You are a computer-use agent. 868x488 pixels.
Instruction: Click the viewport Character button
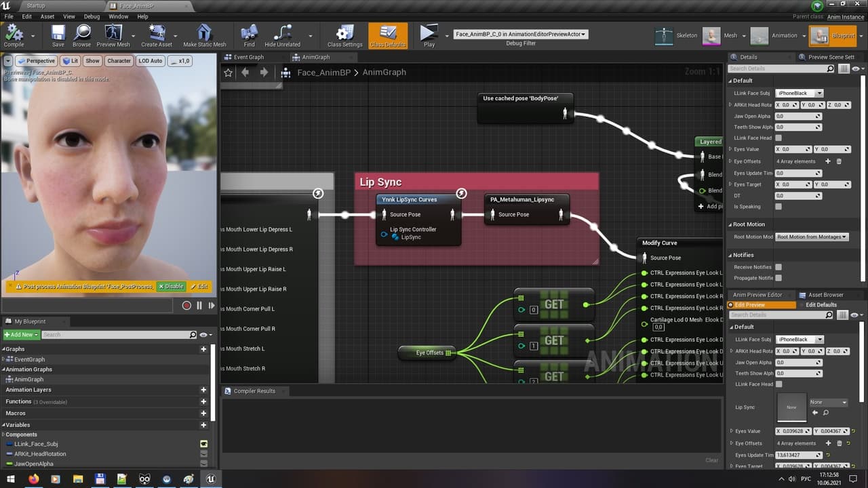coord(119,61)
